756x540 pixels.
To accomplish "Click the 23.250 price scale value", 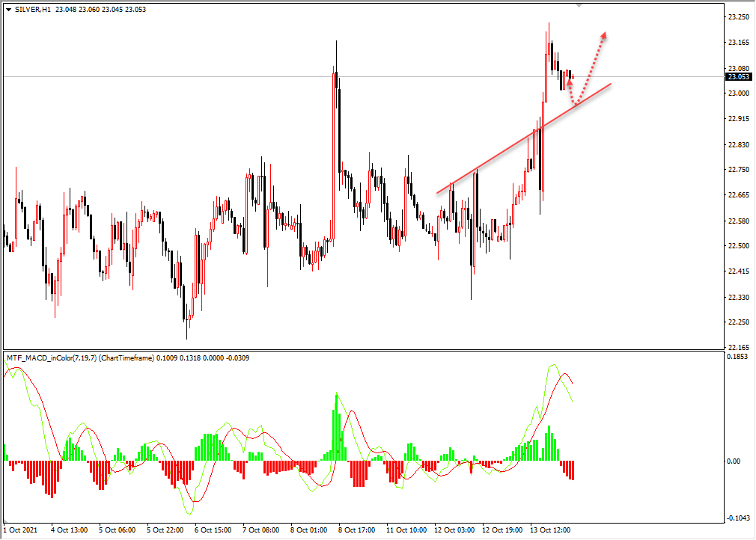I will [x=739, y=17].
